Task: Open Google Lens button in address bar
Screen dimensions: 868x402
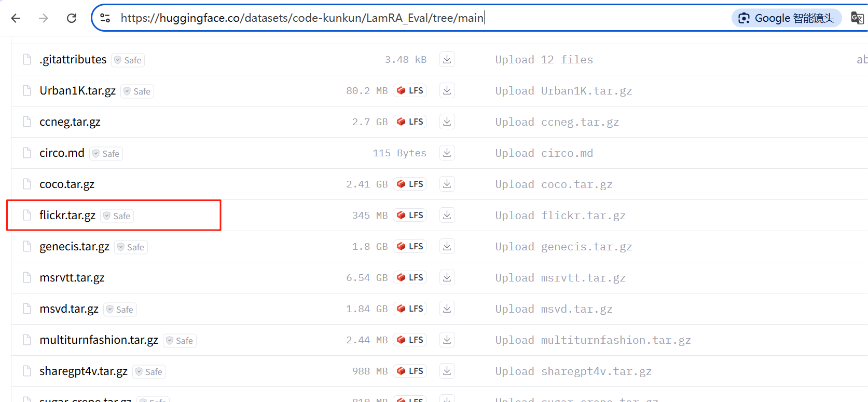Action: point(786,18)
